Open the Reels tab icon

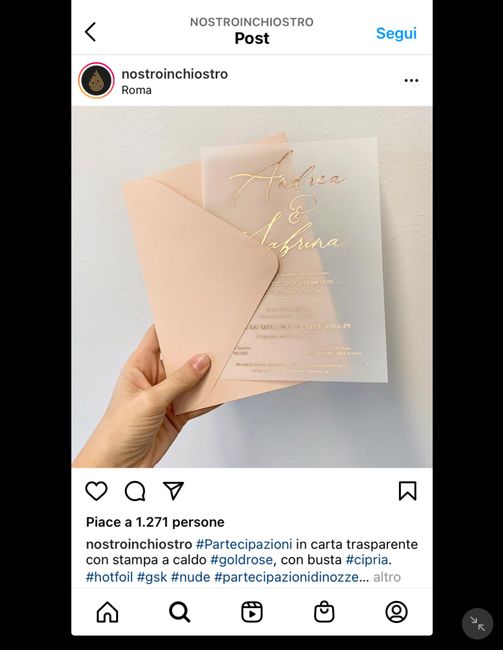point(252,612)
